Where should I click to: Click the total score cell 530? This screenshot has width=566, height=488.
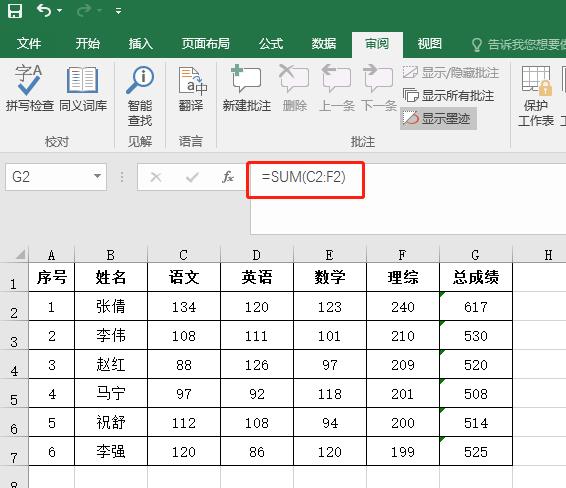(475, 335)
